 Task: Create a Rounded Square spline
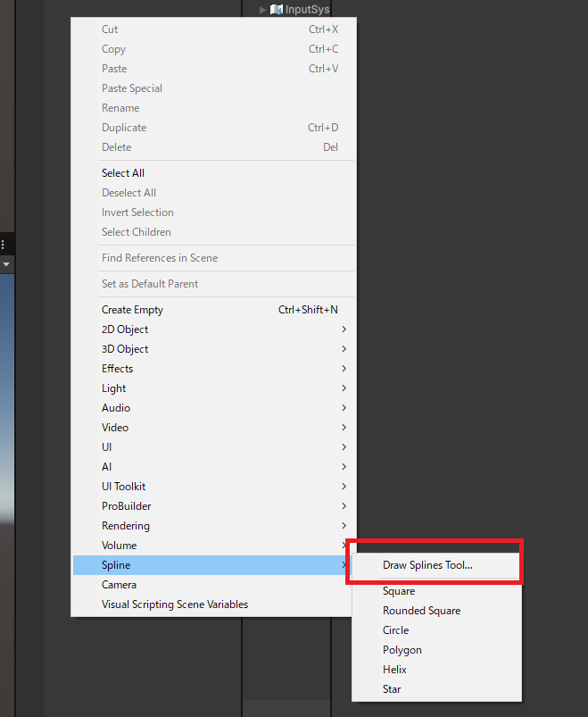point(421,611)
